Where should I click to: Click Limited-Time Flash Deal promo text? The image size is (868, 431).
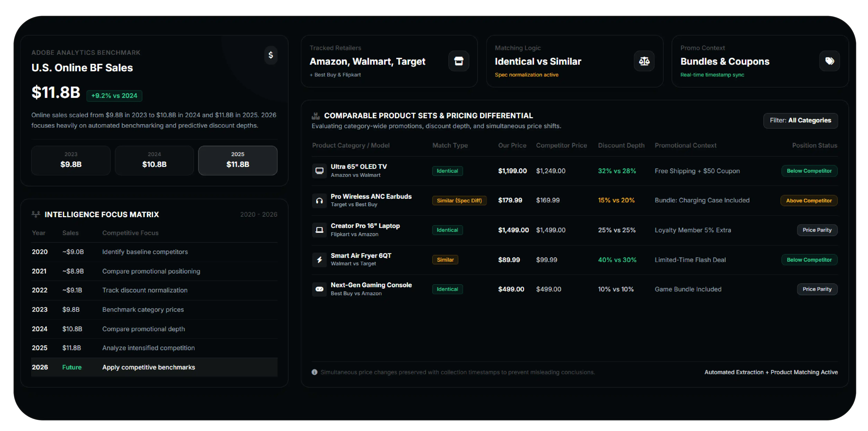point(690,260)
